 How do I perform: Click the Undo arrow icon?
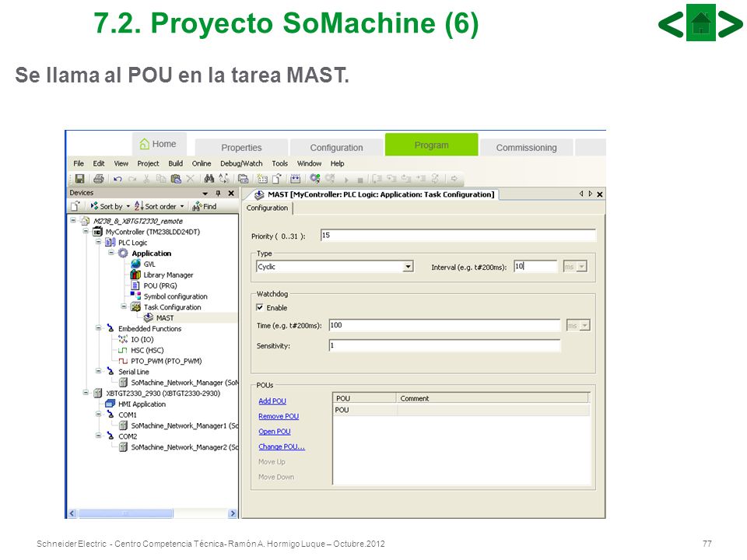pyautogui.click(x=117, y=179)
